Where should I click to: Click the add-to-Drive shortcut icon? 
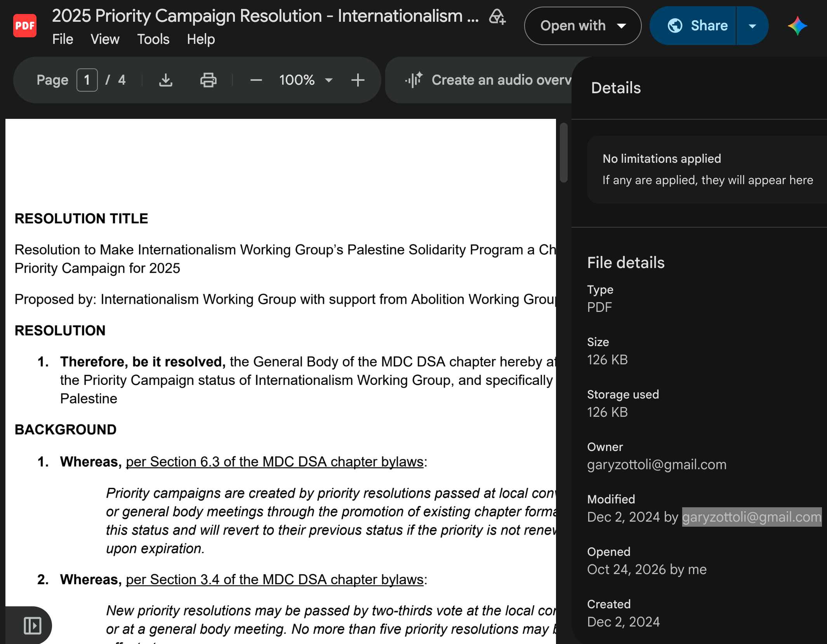pyautogui.click(x=497, y=17)
